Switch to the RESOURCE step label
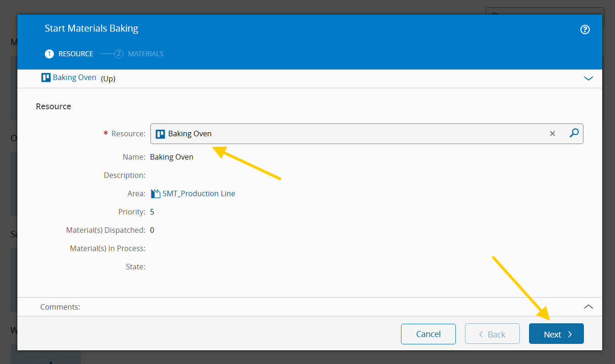 click(x=75, y=54)
